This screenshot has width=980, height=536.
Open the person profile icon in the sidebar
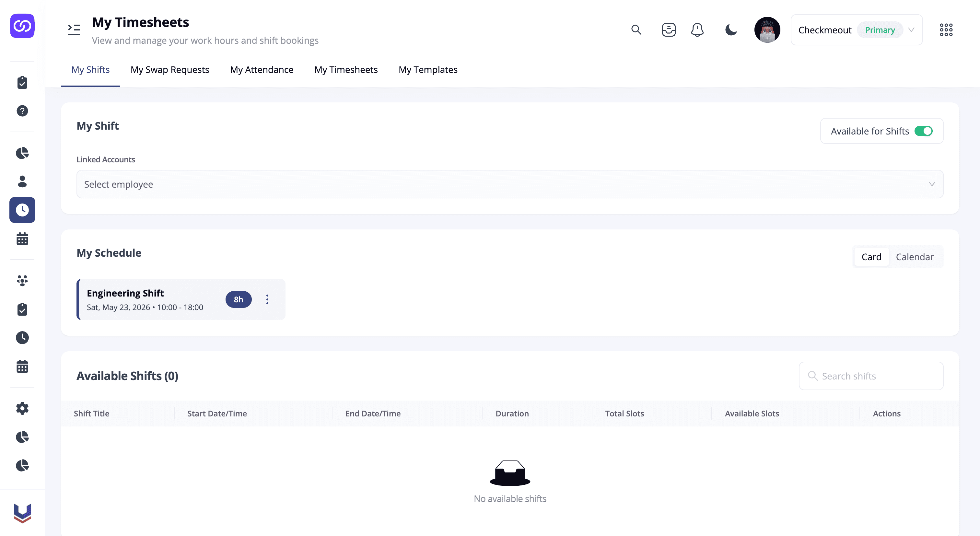click(22, 181)
